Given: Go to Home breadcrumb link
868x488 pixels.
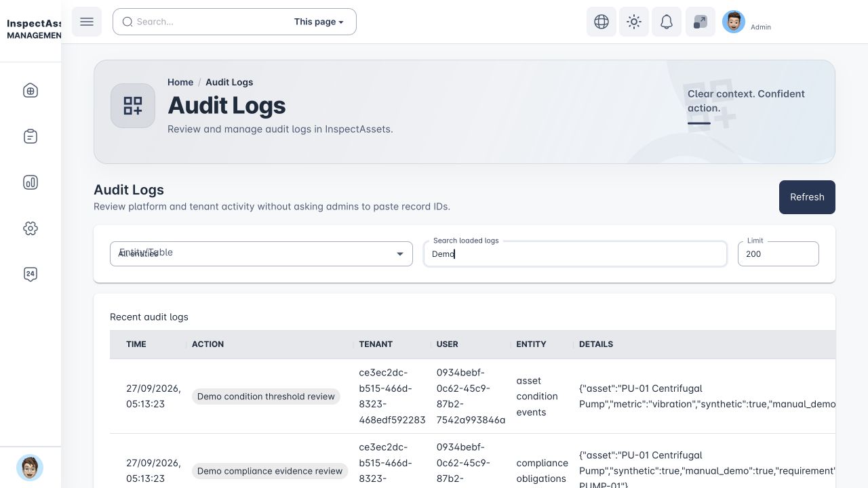Looking at the screenshot, I should click(x=180, y=82).
